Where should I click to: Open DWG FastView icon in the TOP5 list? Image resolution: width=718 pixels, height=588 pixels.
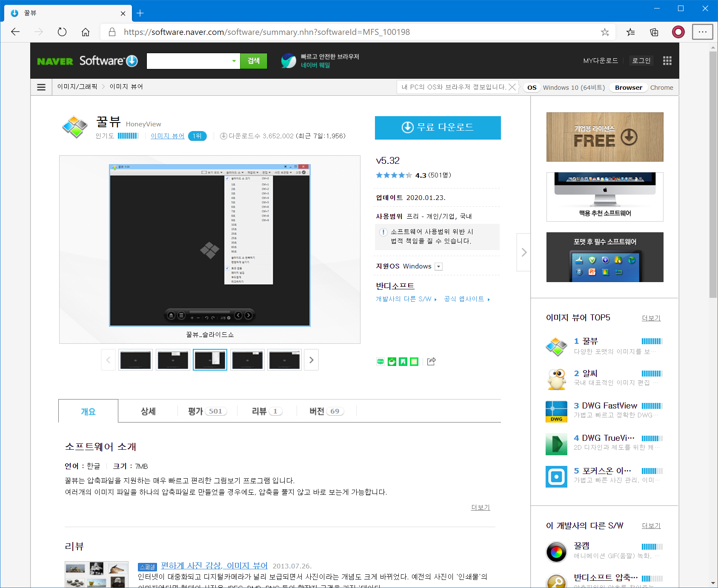click(x=556, y=411)
